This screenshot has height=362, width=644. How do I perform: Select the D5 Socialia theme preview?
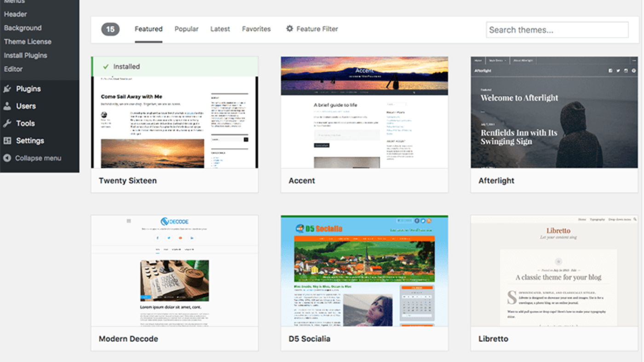(x=364, y=271)
